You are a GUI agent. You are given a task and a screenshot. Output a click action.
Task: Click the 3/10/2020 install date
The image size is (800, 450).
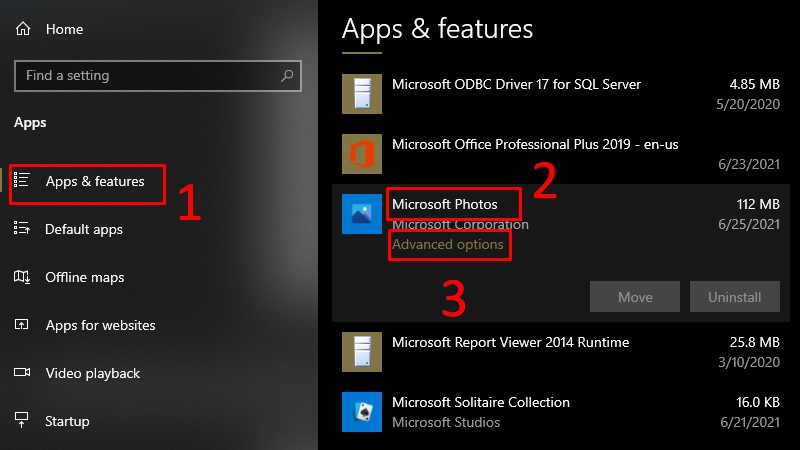click(x=749, y=362)
